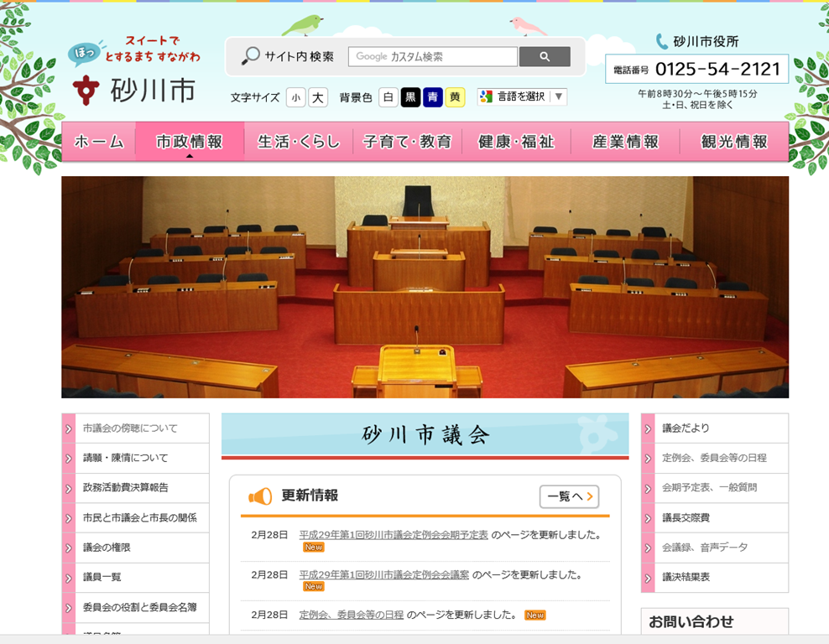
Task: Expand the 一覧へ update list button
Action: click(x=569, y=496)
